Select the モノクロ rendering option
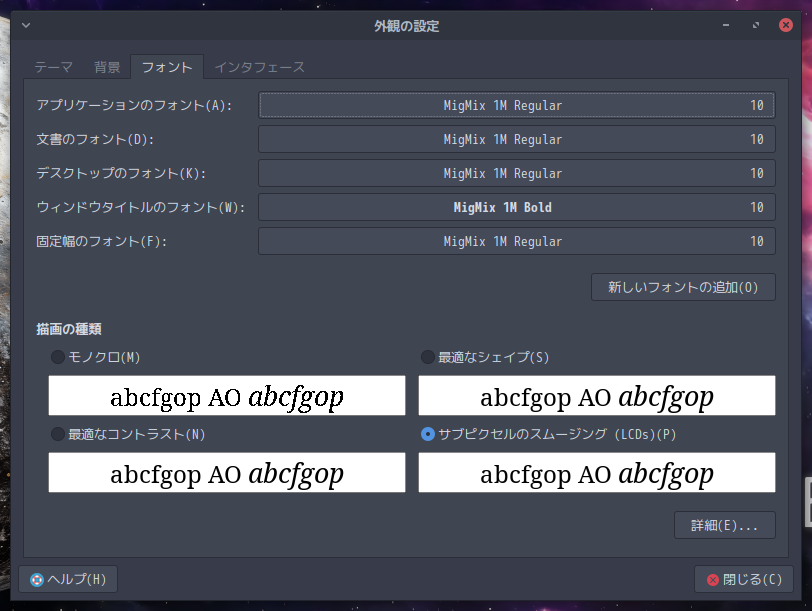 (57, 357)
